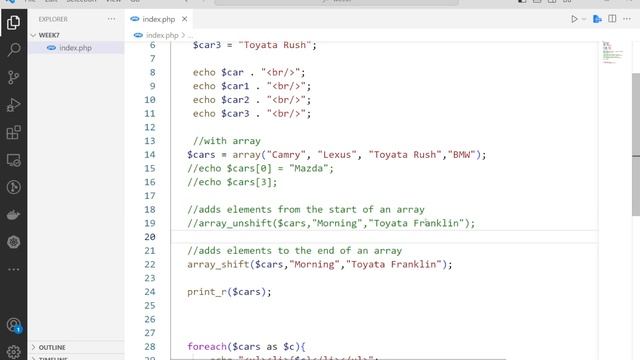Click the 'foreach($cars as $c){' line

pos(246,347)
